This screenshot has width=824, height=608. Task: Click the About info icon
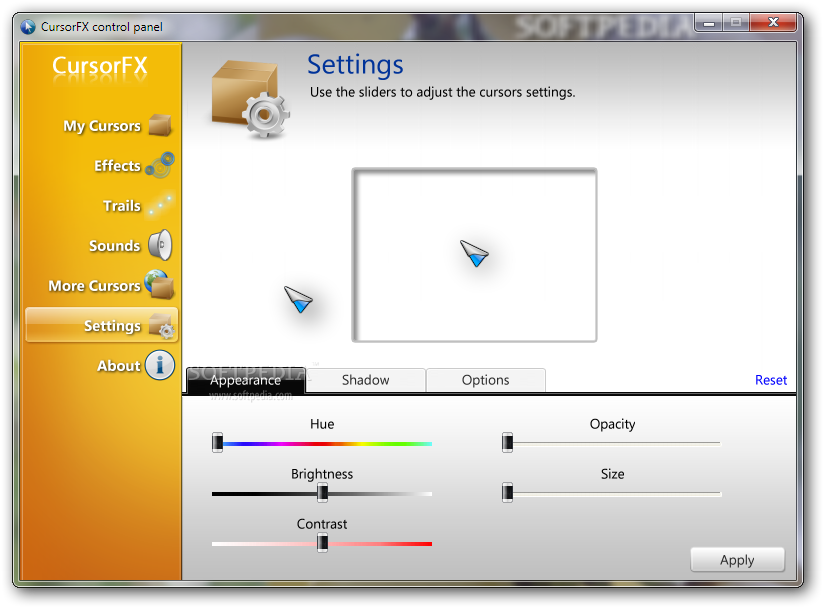160,365
